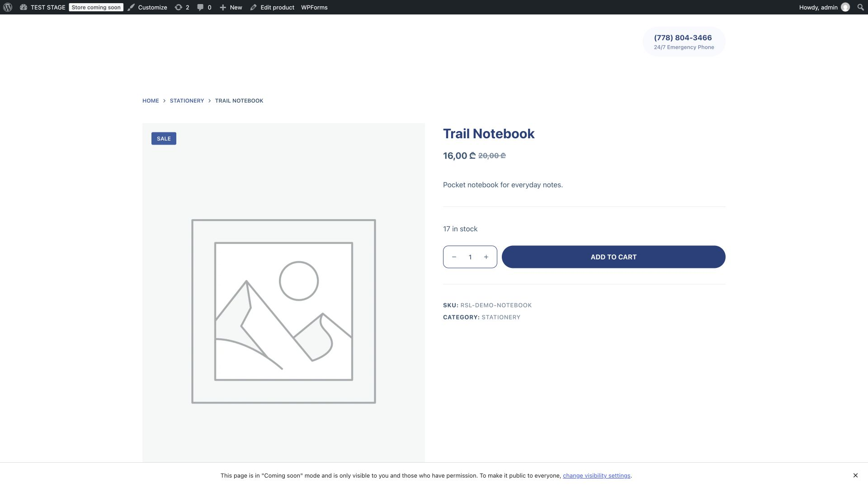Open the Customize theme editor
The image size is (868, 488).
[147, 7]
